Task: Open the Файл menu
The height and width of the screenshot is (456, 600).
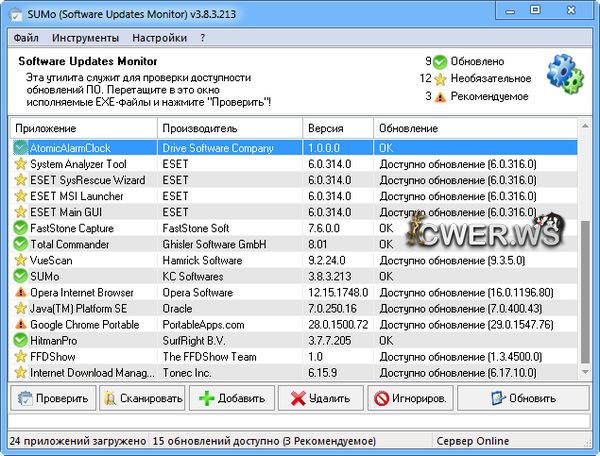Action: tap(27, 38)
